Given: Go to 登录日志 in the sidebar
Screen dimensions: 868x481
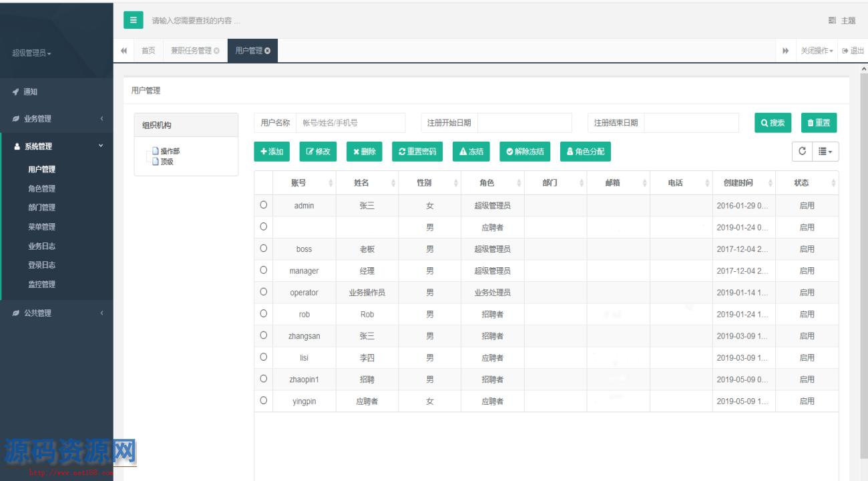Looking at the screenshot, I should [42, 265].
